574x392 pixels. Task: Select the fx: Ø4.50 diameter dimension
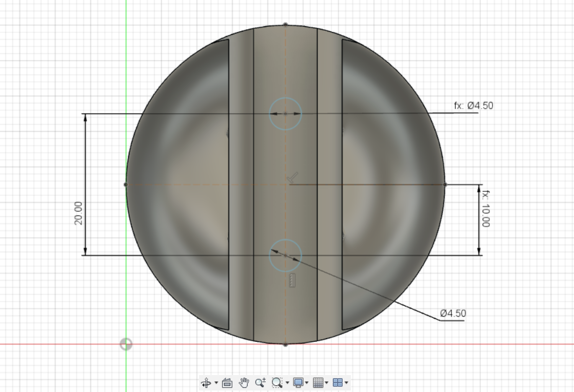tap(473, 105)
